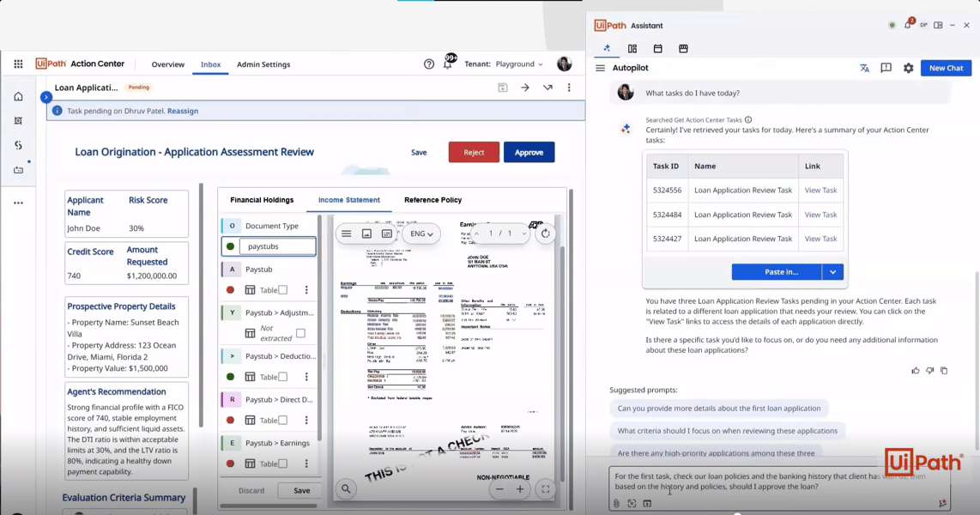
Task: Tick the Paystub Direct D Table checkbox
Action: coord(283,420)
